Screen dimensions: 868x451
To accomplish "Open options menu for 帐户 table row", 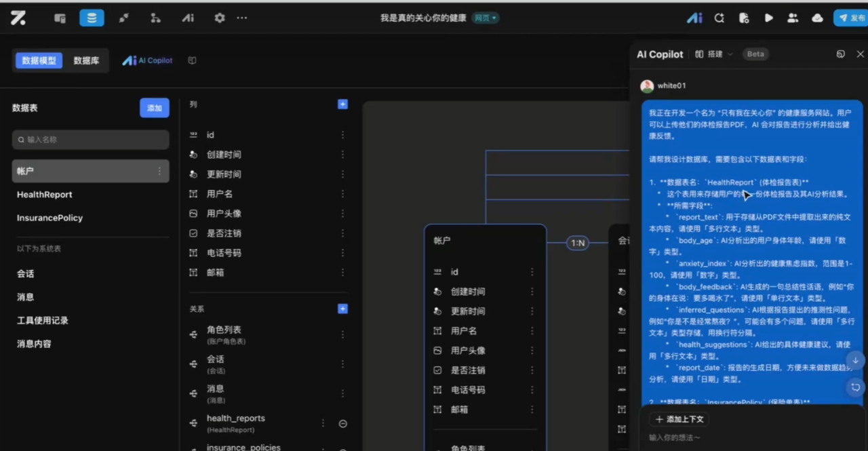I will click(x=159, y=171).
